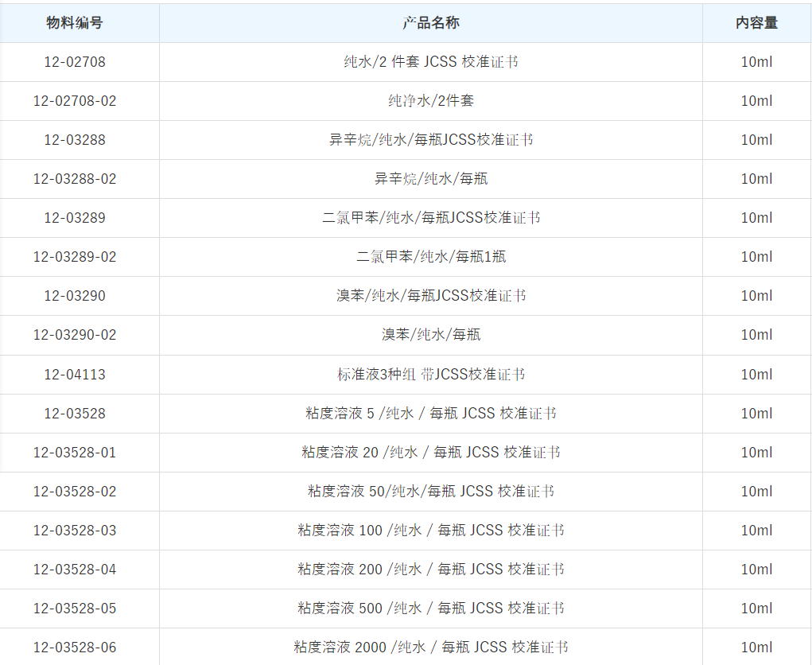This screenshot has height=665, width=812.
Task: Select material number 12-03290-02
Action: click(75, 335)
